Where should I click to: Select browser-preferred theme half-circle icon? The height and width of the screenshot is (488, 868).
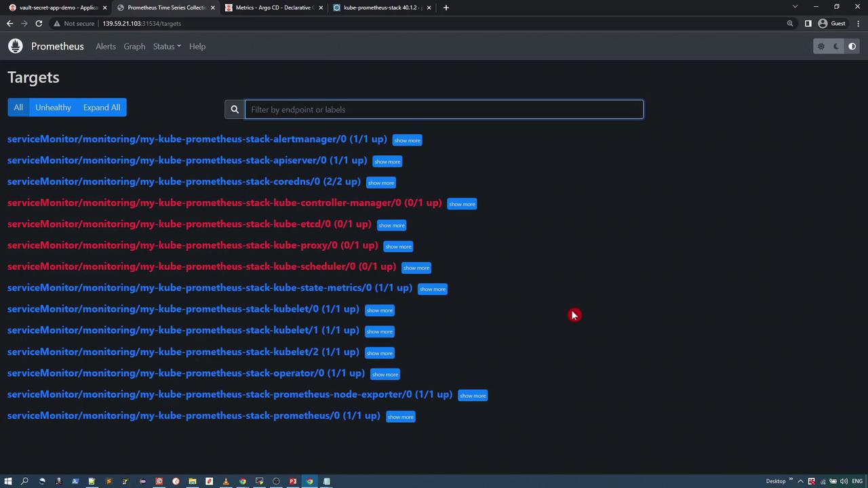coord(852,46)
